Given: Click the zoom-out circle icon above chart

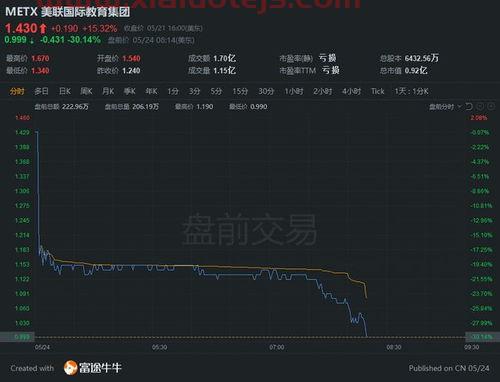Looking at the screenshot, I should tap(480, 106).
